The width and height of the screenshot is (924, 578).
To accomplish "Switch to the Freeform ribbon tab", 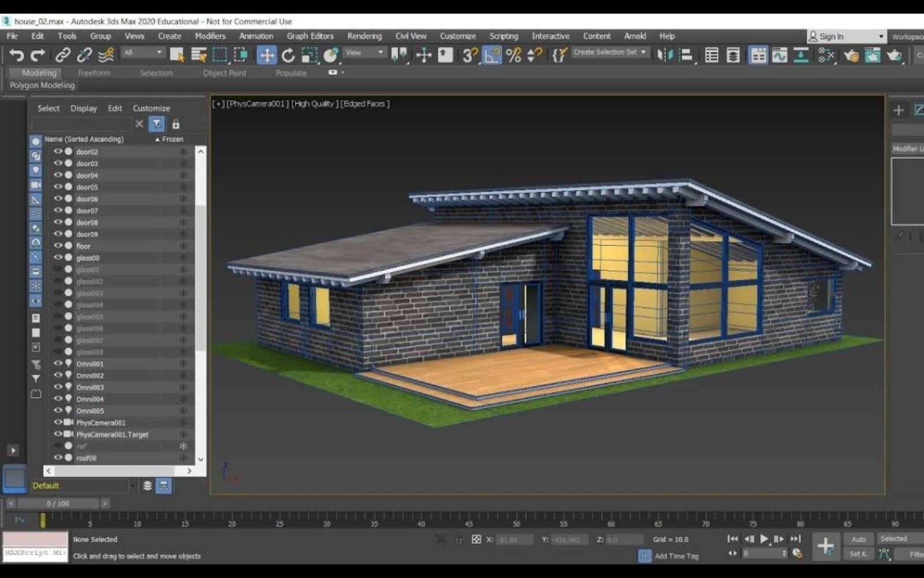I will 94,73.
